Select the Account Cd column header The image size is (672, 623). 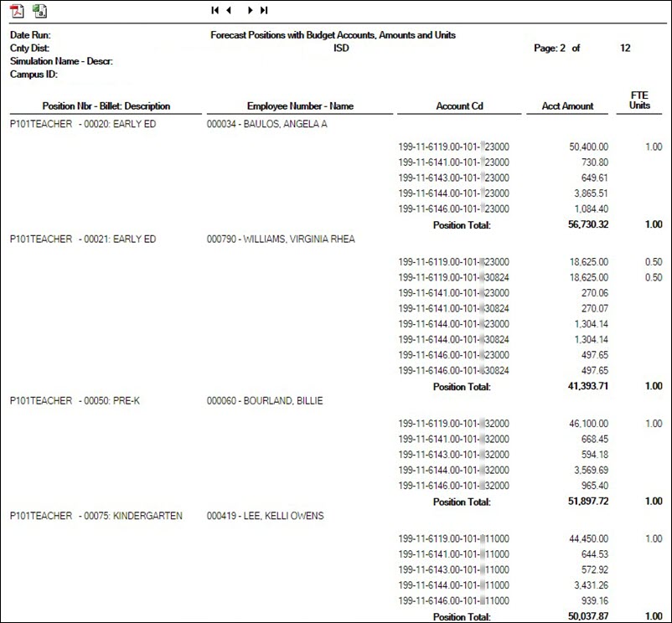[x=459, y=106]
